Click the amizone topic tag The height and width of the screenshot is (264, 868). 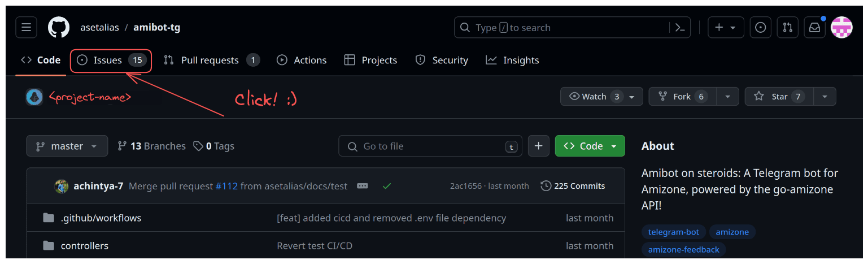[732, 232]
